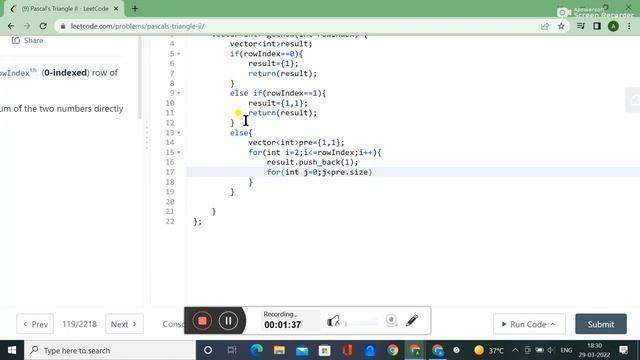Collapse code fold arrow at line 13
Image resolution: width=640 pixels, height=360 pixels.
click(179, 133)
